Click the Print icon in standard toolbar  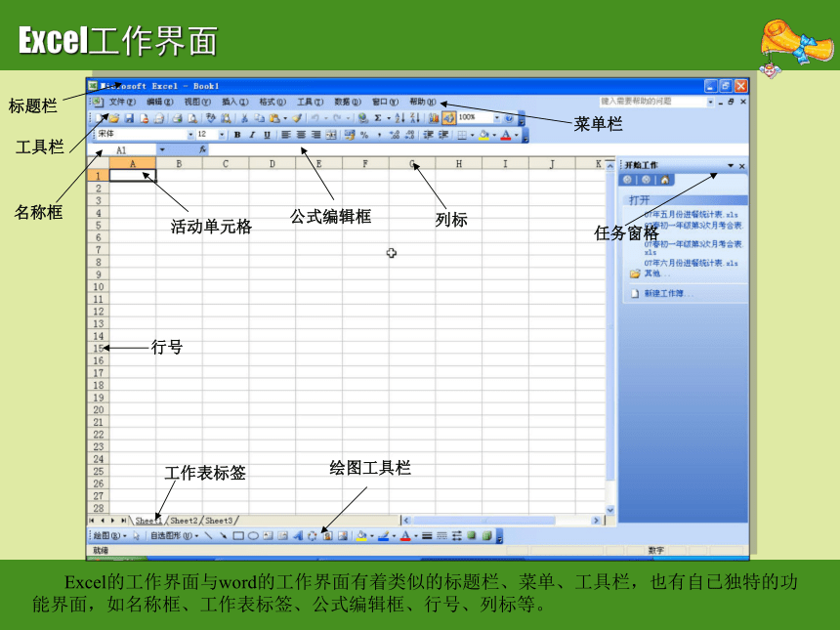pyautogui.click(x=178, y=118)
